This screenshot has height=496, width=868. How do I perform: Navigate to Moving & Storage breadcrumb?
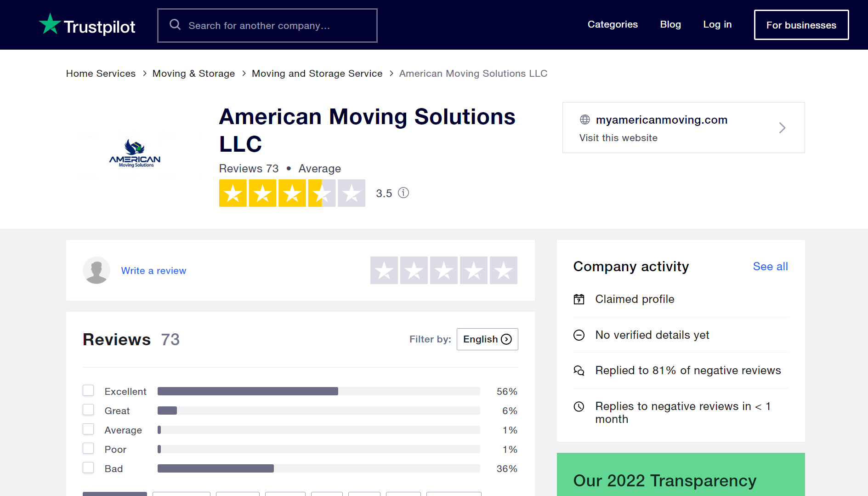pyautogui.click(x=193, y=74)
